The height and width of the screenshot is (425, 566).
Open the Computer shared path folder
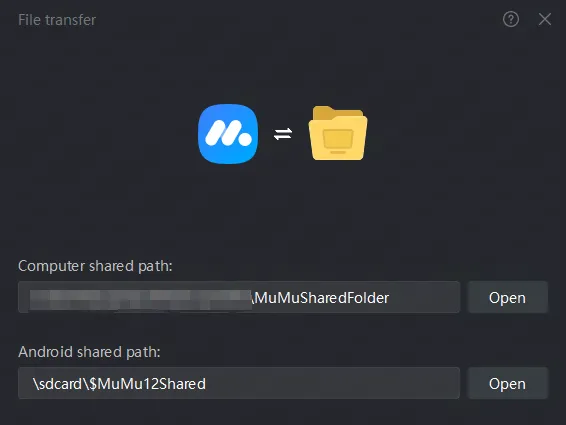click(x=508, y=298)
